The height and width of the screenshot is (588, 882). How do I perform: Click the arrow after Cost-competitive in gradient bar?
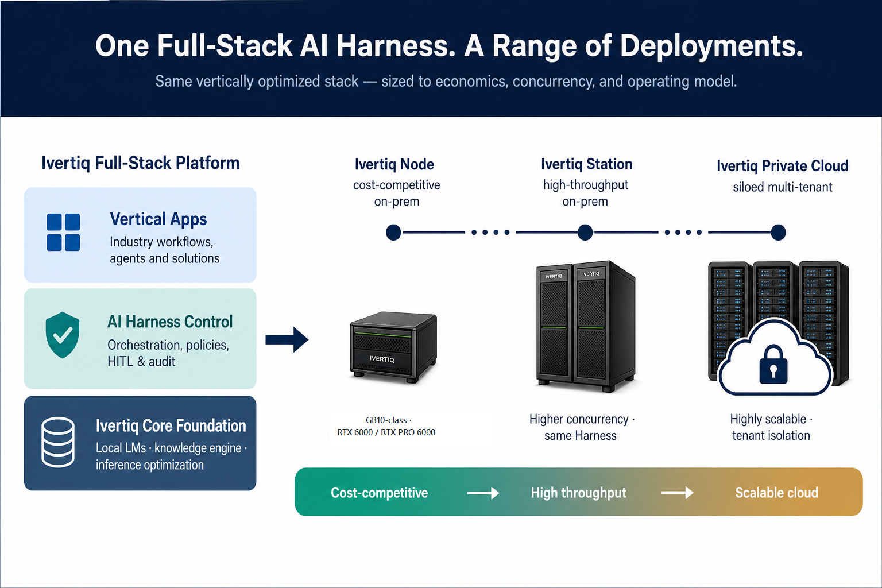click(483, 493)
